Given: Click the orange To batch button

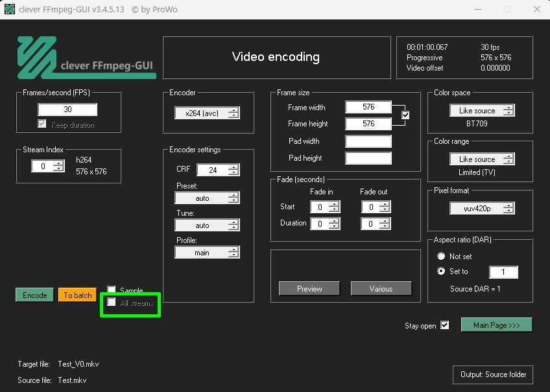Looking at the screenshot, I should pyautogui.click(x=78, y=295).
